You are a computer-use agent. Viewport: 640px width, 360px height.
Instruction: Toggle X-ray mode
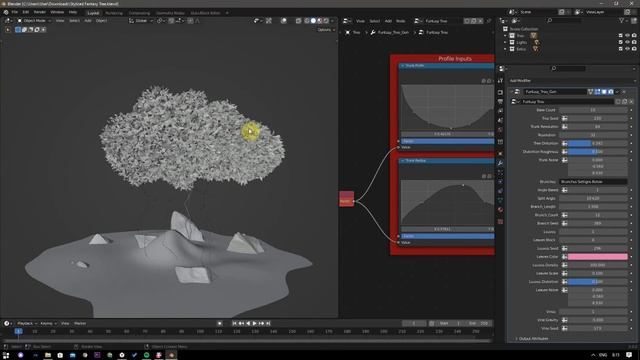298,20
